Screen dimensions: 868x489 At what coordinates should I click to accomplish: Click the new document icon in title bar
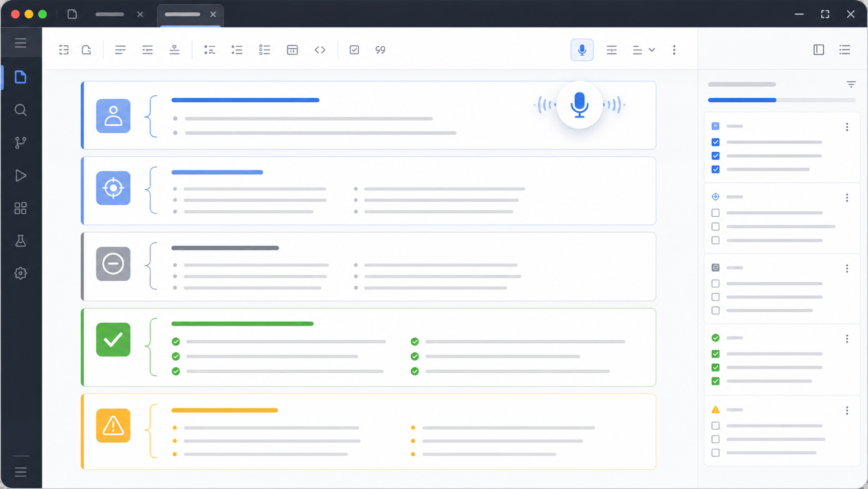[72, 14]
